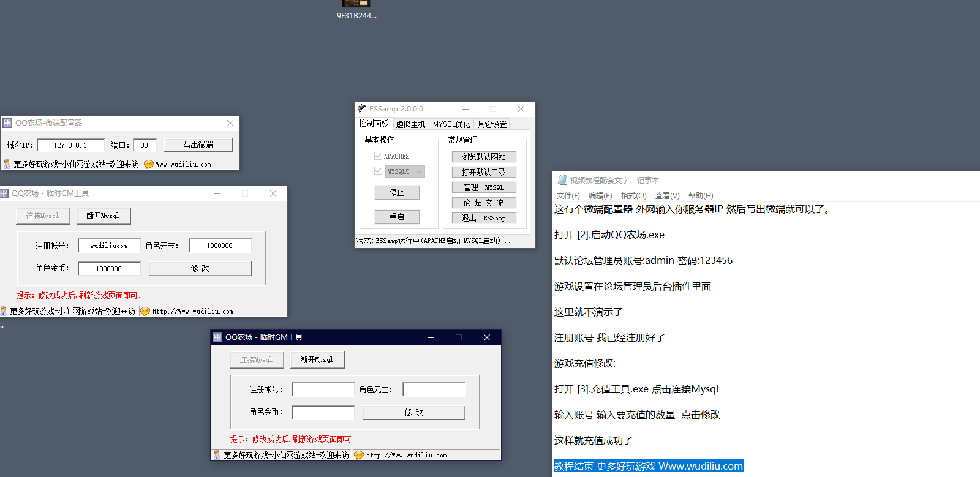Viewport: 980px width, 477px height.
Task: Toggle the checkbox next to MYSQL5
Action: pos(378,171)
